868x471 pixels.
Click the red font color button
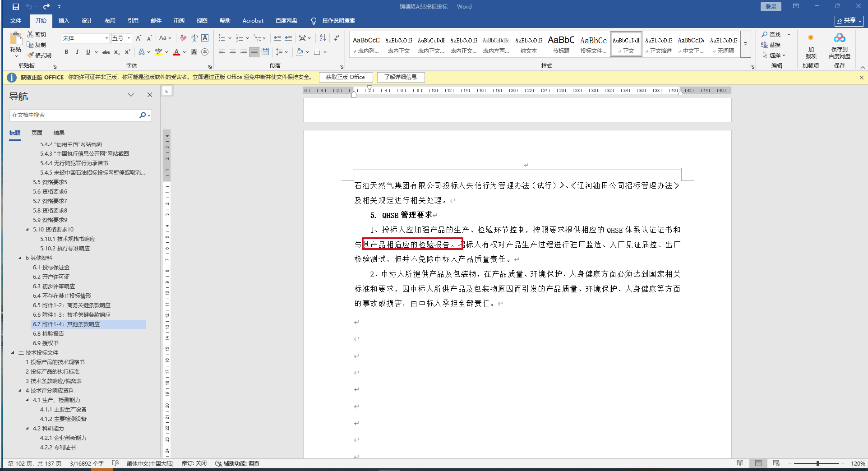pos(176,52)
